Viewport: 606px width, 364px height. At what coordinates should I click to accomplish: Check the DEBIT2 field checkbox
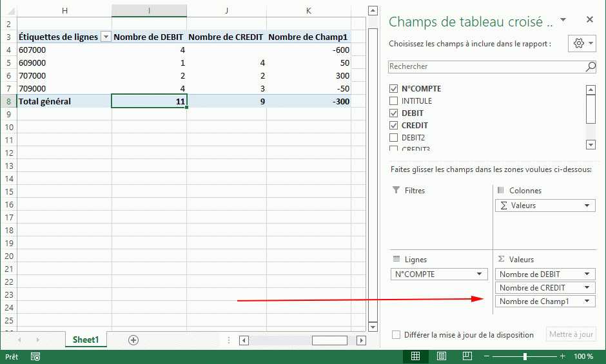[393, 138]
